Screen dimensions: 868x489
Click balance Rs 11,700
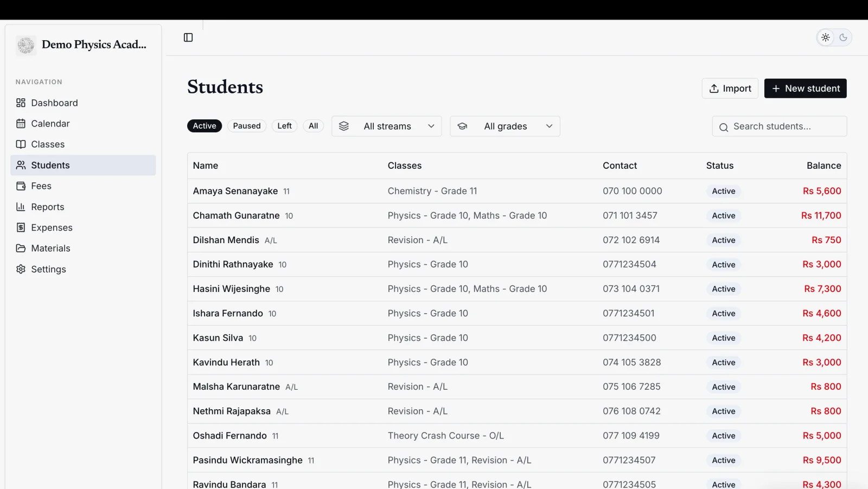point(821,215)
